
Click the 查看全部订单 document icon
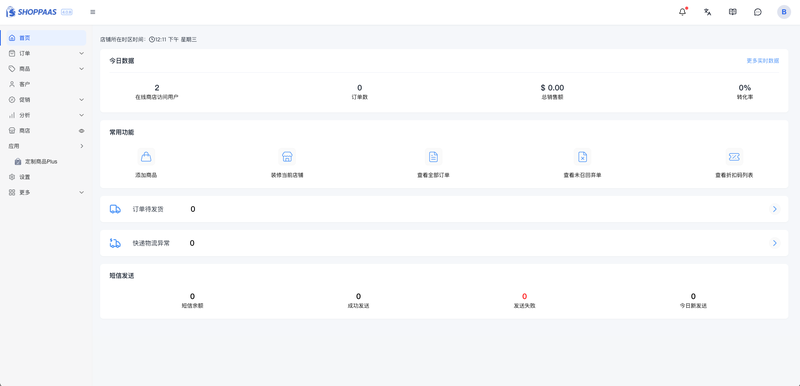pyautogui.click(x=433, y=157)
